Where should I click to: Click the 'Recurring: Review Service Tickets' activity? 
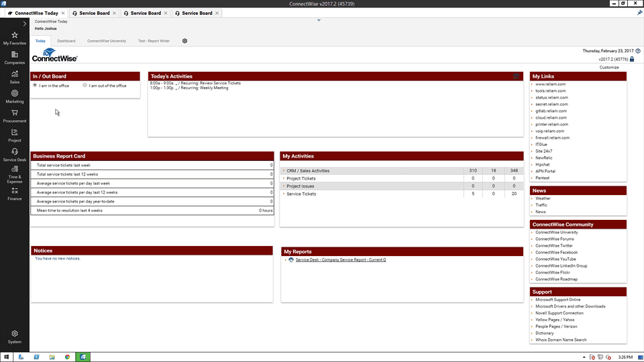click(x=211, y=83)
